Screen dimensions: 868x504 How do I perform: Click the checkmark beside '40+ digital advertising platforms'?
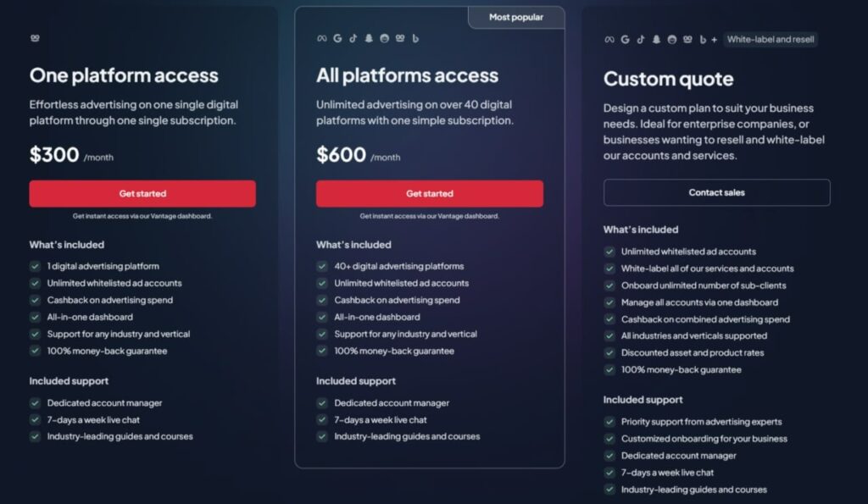click(322, 266)
